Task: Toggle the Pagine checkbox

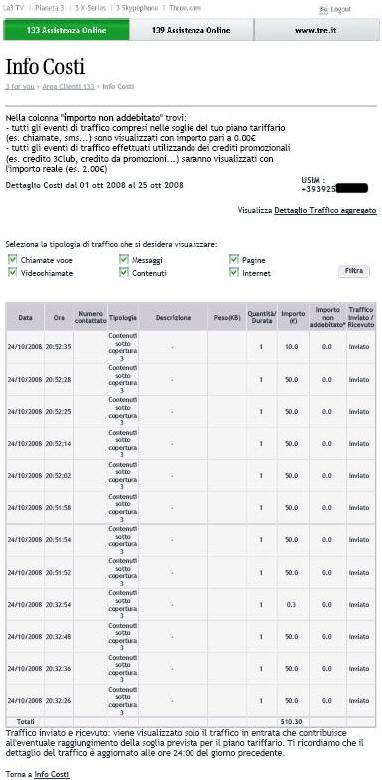Action: point(234,259)
